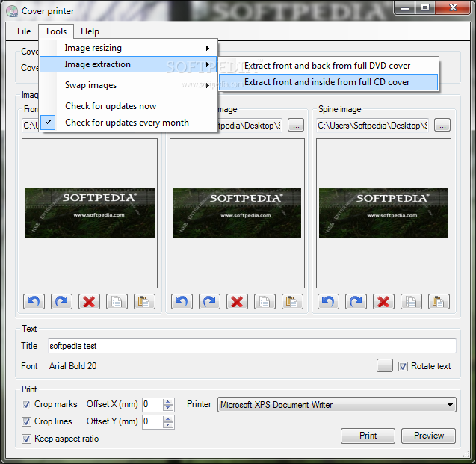Rotate middle image right
Viewport: 476px width, 464px height.
pos(209,301)
